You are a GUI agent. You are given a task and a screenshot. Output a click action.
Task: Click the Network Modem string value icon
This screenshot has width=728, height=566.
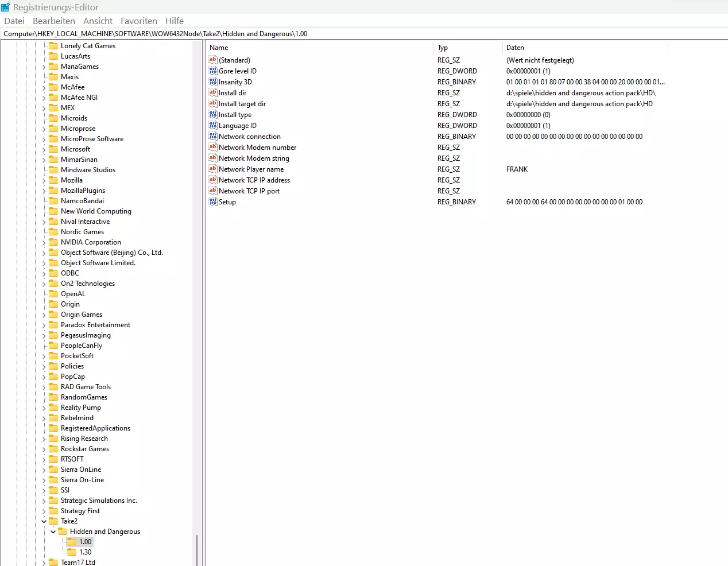click(x=213, y=158)
